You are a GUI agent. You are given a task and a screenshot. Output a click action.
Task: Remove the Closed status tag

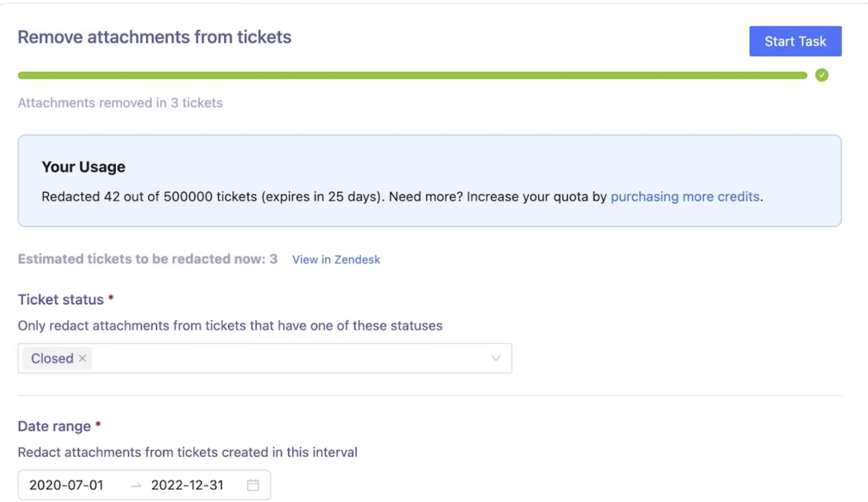coord(83,358)
